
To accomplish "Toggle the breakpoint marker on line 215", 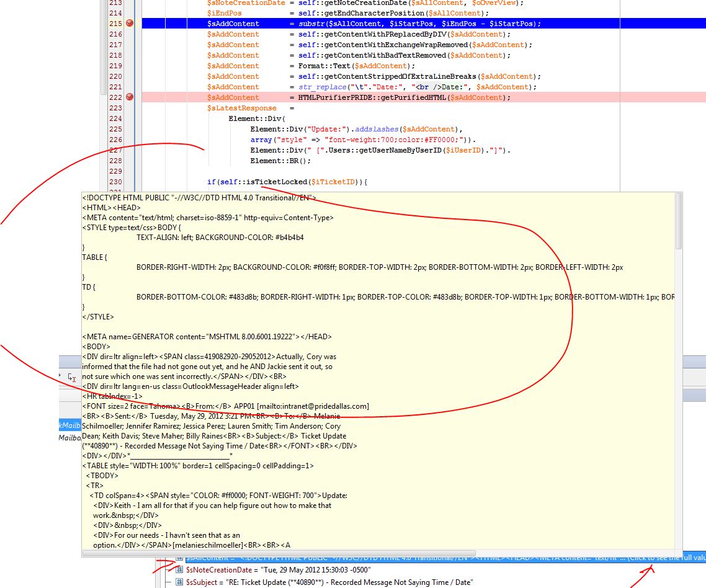I will tap(130, 24).
